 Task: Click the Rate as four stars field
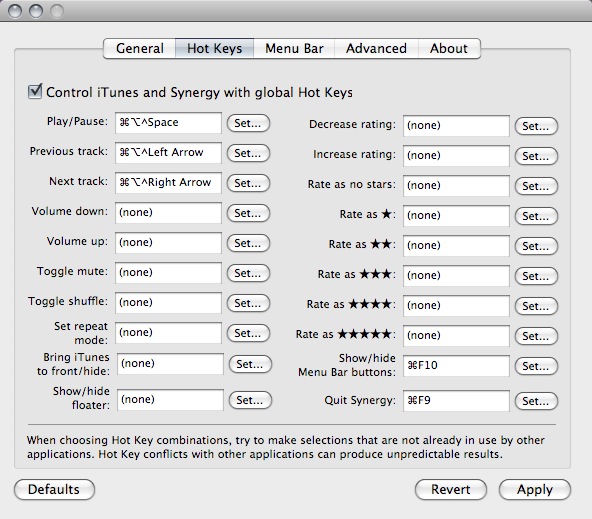pos(456,305)
